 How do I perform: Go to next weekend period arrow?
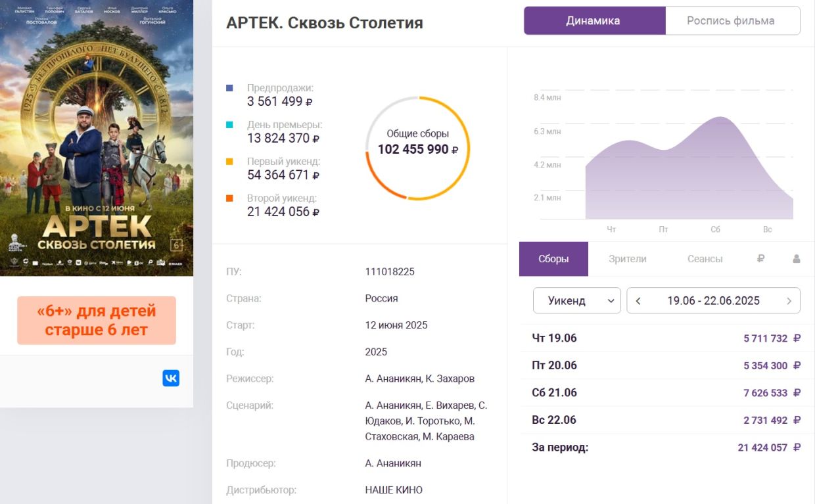tap(789, 301)
